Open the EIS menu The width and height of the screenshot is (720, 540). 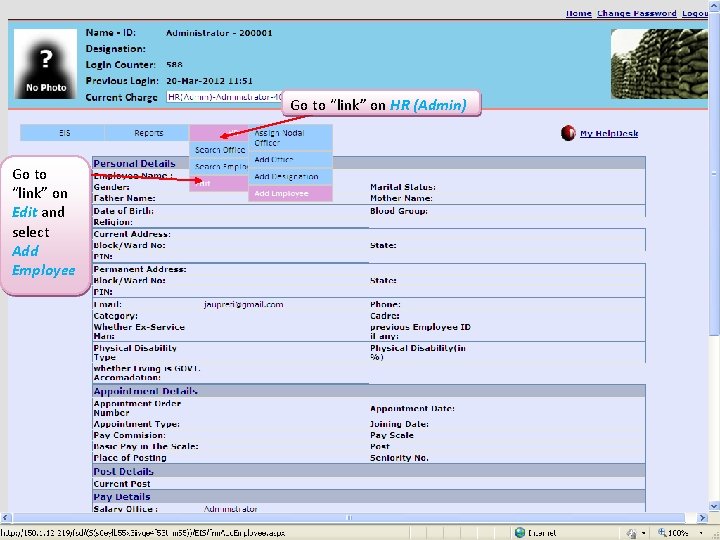62,133
